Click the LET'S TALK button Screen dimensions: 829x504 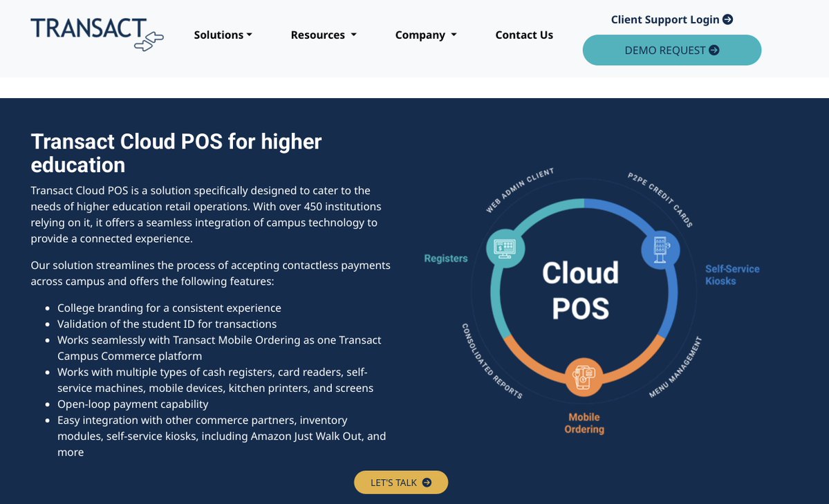coord(401,483)
